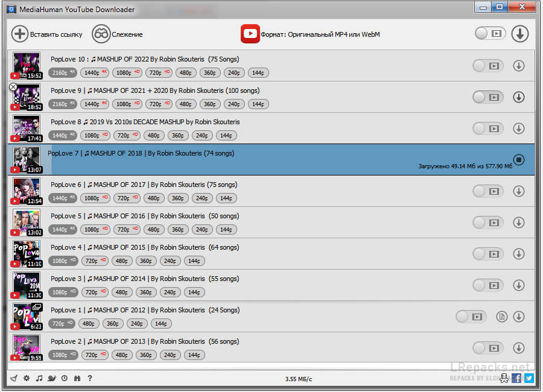
Task: Open preferences via the gear icon
Action: point(26,378)
